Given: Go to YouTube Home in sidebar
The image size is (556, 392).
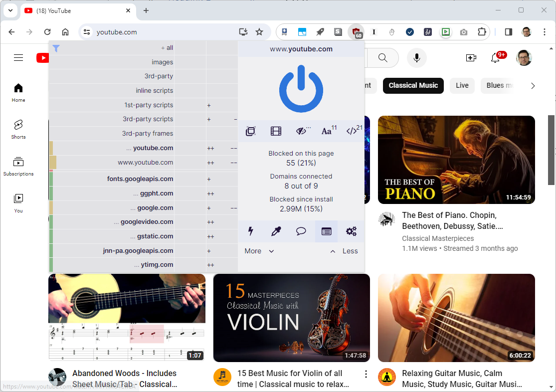Looking at the screenshot, I should click(18, 93).
